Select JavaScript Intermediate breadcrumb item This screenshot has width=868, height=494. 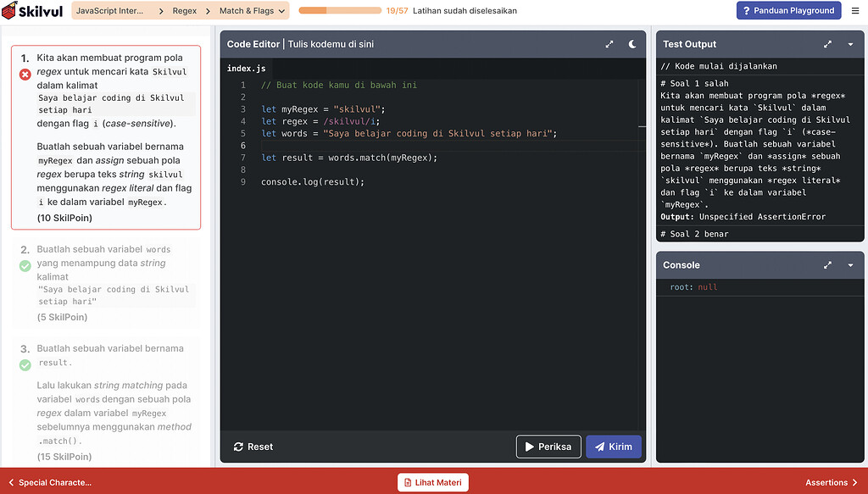[x=108, y=11]
